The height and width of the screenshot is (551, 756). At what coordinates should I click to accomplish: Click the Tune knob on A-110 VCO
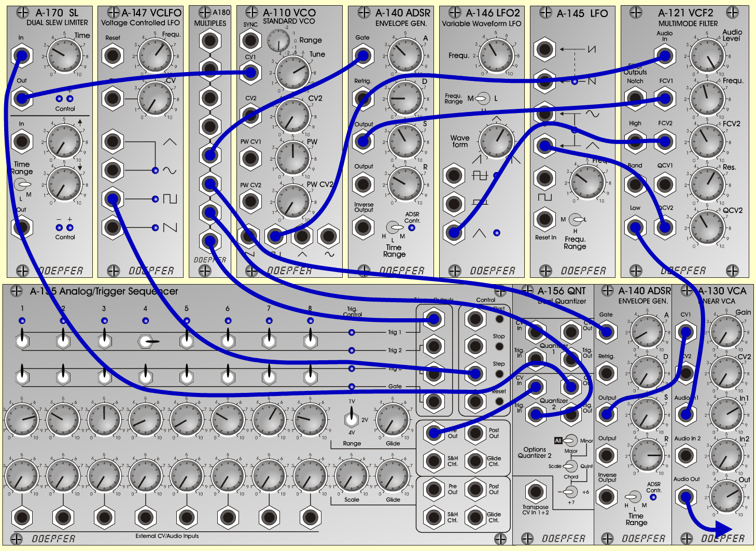point(292,72)
